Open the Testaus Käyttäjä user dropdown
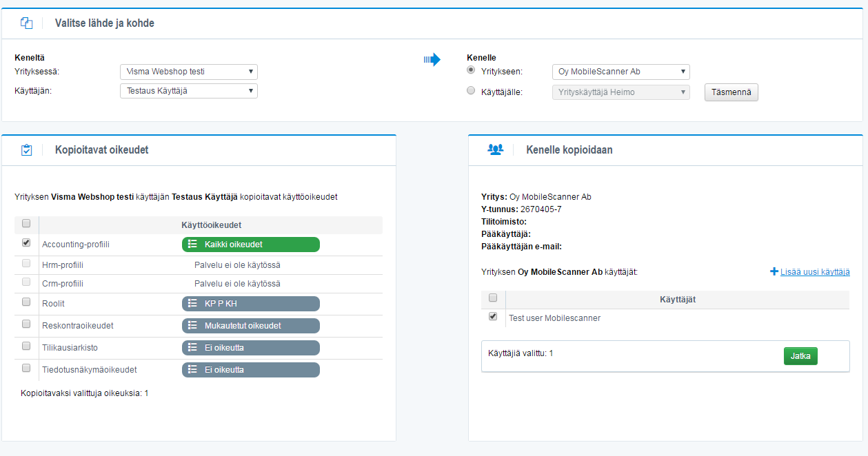This screenshot has height=456, width=868. click(x=188, y=91)
